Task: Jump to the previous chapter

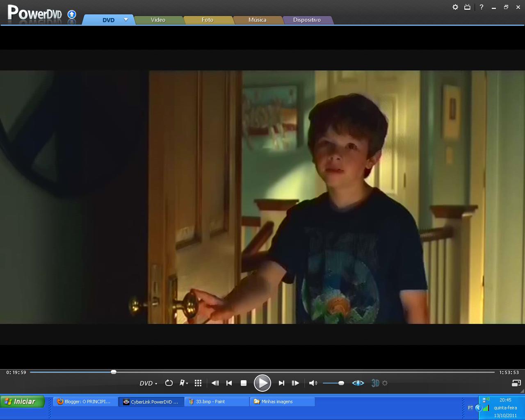Action: [x=229, y=383]
